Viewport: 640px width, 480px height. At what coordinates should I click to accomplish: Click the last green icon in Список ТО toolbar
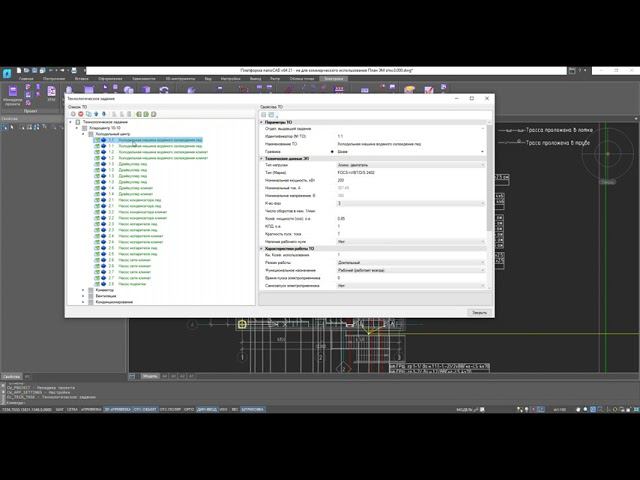[x=153, y=114]
